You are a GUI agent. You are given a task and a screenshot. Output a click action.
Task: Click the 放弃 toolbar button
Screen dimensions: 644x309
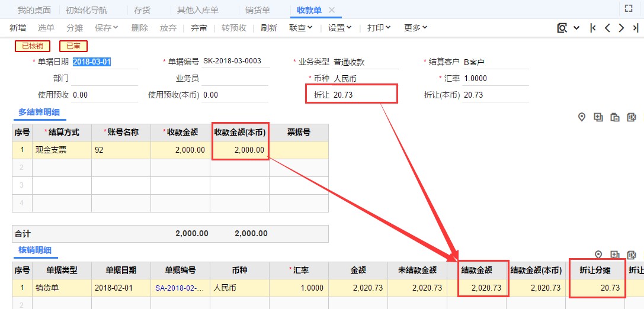(x=168, y=28)
